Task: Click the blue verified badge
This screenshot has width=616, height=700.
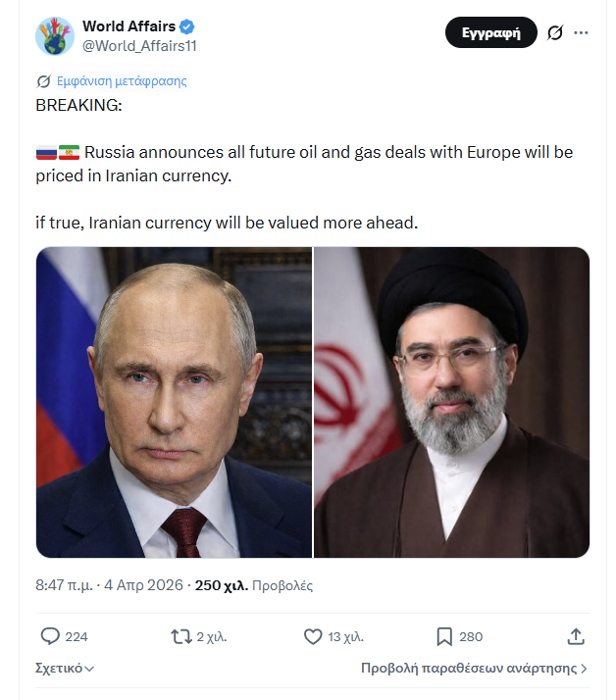Action: pos(187,26)
